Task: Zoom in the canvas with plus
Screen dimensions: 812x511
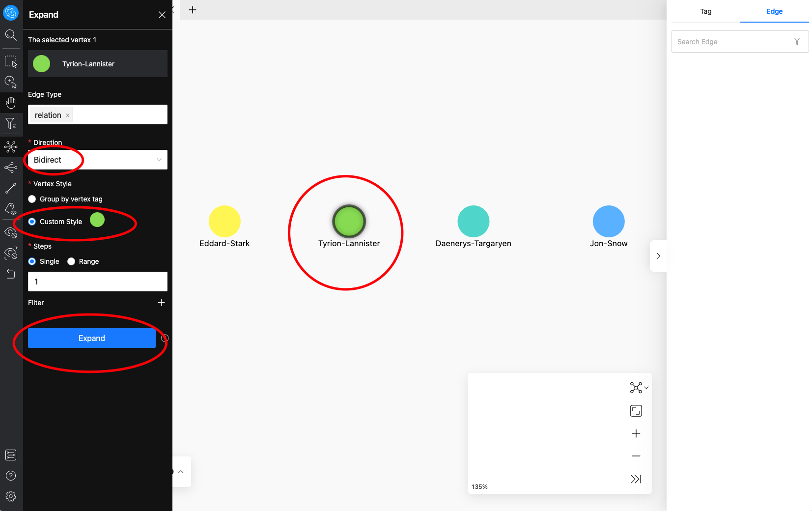Action: [636, 433]
